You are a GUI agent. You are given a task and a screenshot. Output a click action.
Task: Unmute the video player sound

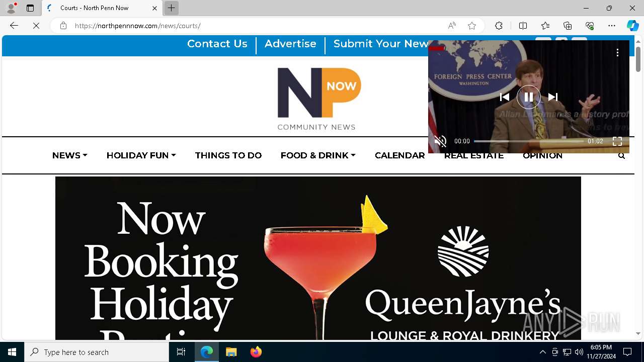(440, 141)
